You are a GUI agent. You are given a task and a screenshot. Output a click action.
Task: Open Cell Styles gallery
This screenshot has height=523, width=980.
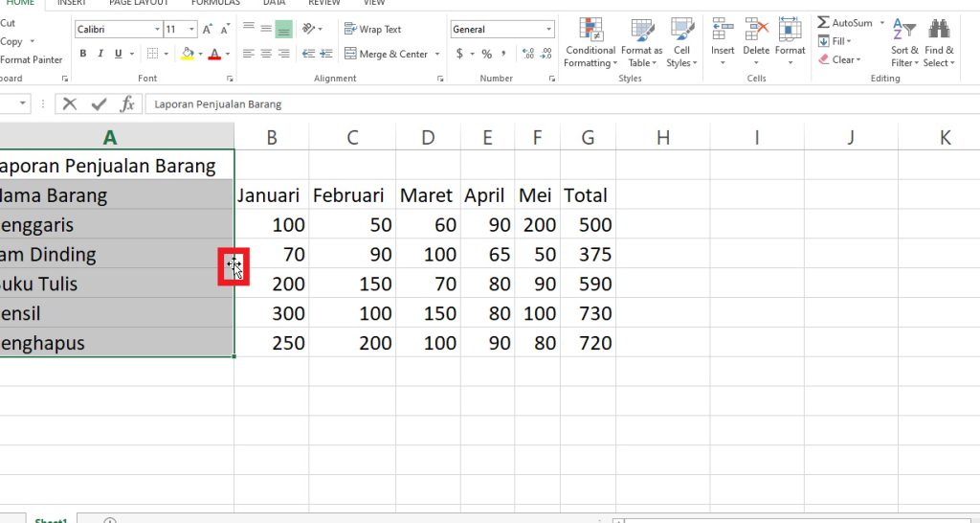coord(681,42)
